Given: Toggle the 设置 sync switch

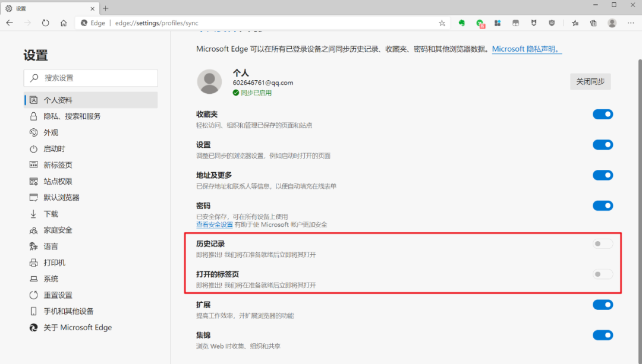Looking at the screenshot, I should (603, 145).
